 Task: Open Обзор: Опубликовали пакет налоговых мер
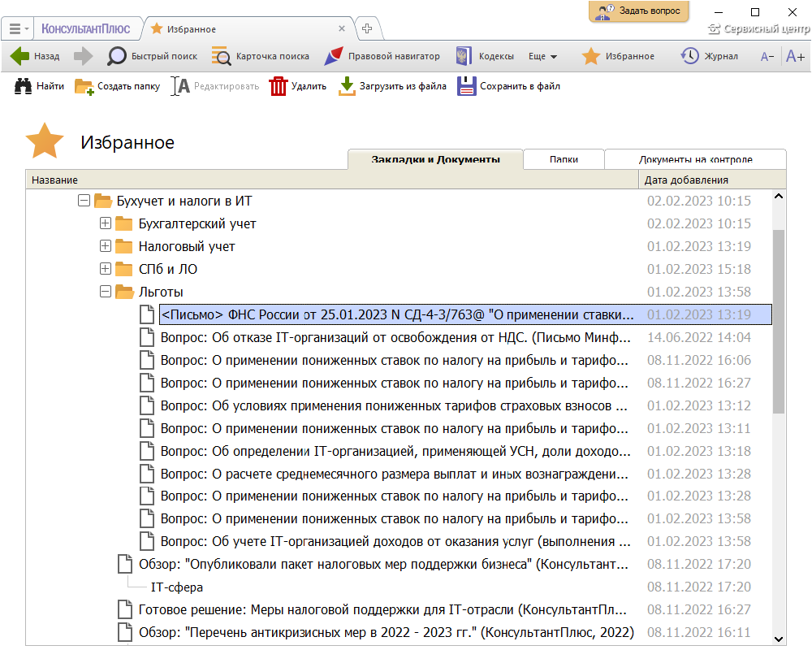coord(383,565)
